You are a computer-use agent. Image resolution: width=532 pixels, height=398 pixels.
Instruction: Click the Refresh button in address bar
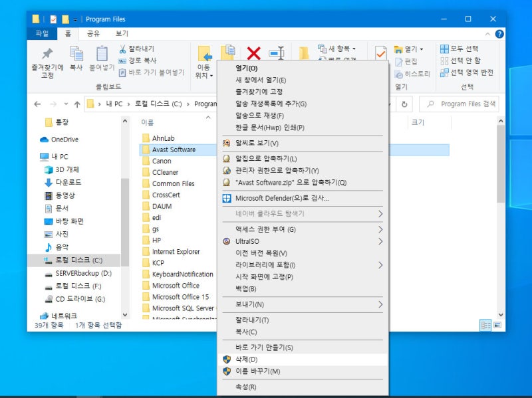[404, 104]
